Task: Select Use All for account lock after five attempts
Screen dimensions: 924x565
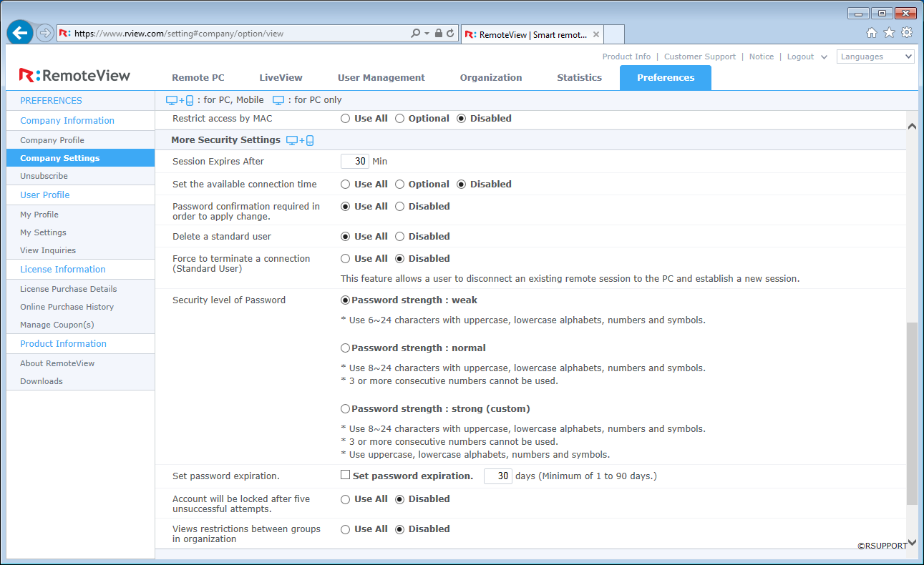Action: coord(346,499)
